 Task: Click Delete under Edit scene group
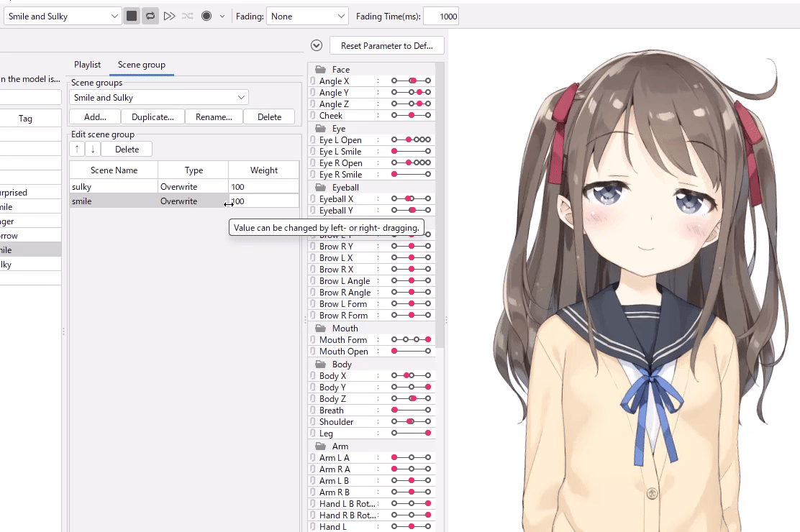tap(127, 149)
